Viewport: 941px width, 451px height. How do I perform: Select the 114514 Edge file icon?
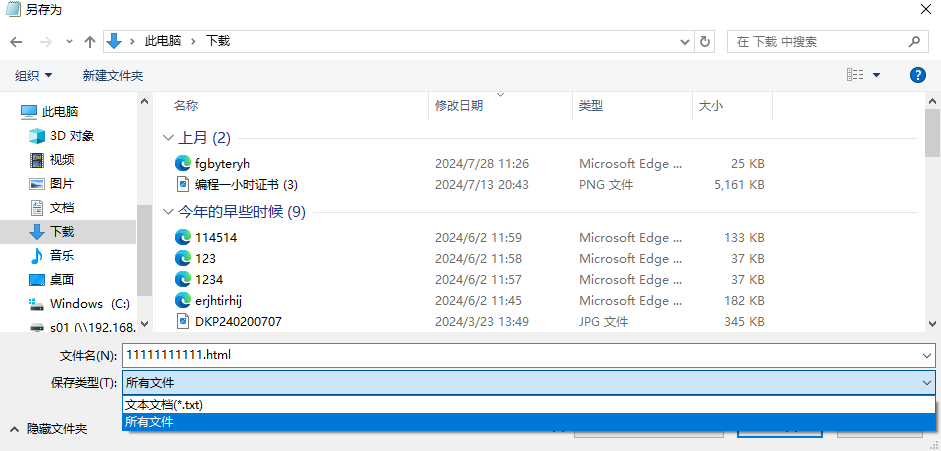(182, 237)
